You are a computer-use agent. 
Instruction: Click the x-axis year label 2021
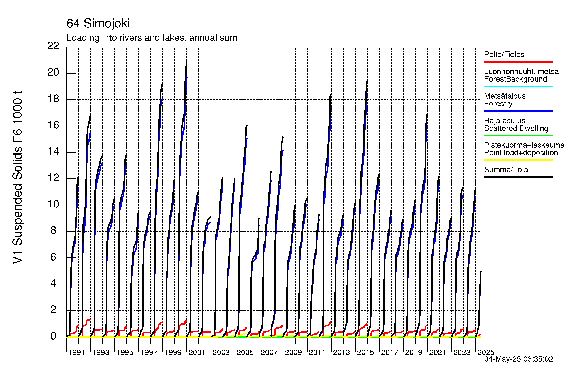438,352
